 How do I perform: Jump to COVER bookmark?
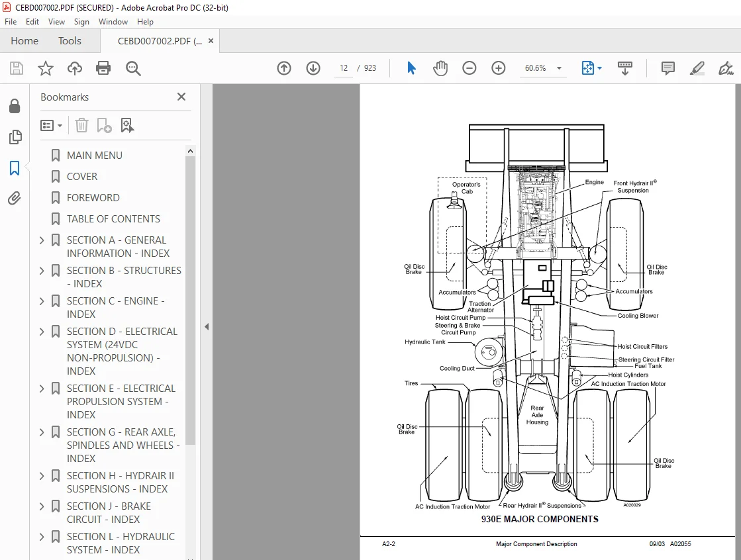(82, 177)
